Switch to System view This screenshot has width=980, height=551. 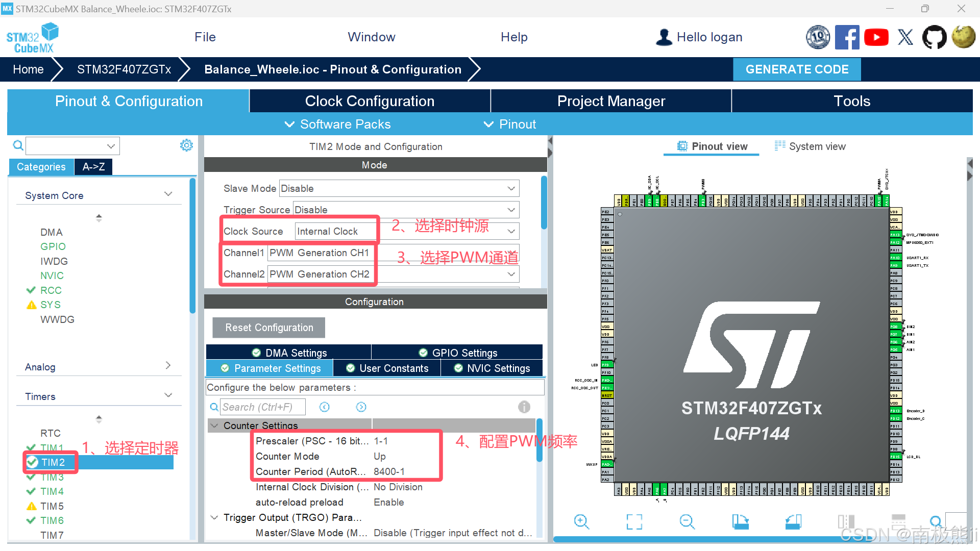pos(811,146)
